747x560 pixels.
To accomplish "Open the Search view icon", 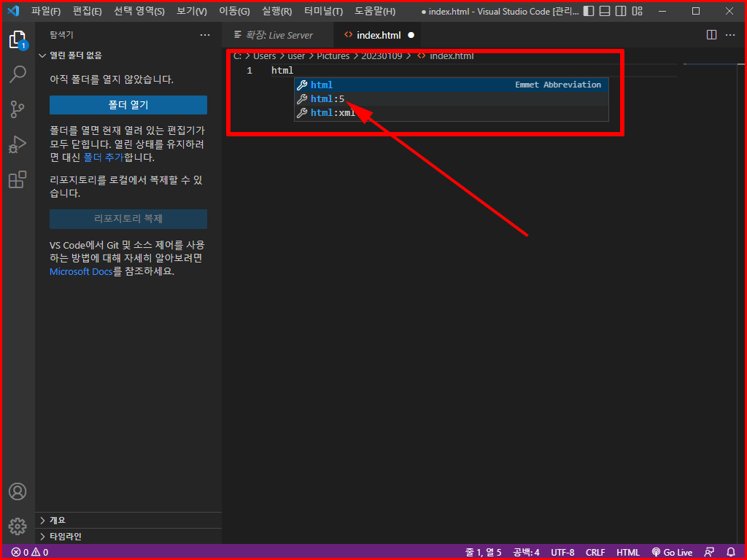I will 18,75.
